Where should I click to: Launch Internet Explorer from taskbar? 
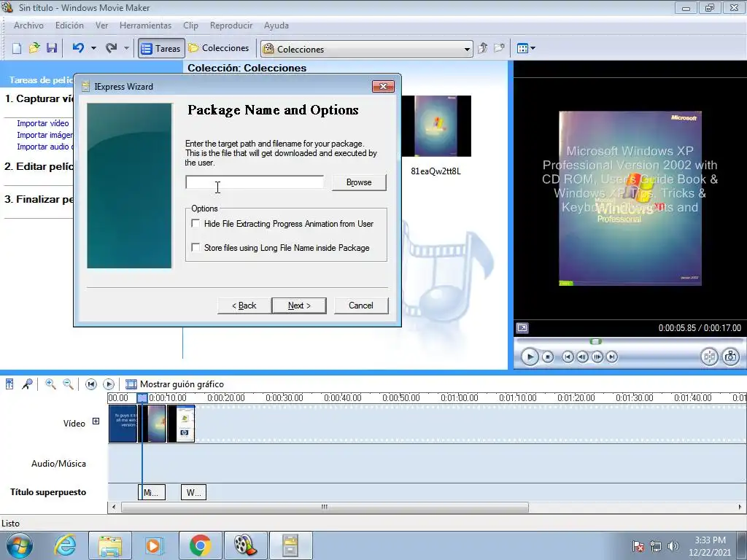pos(65,545)
